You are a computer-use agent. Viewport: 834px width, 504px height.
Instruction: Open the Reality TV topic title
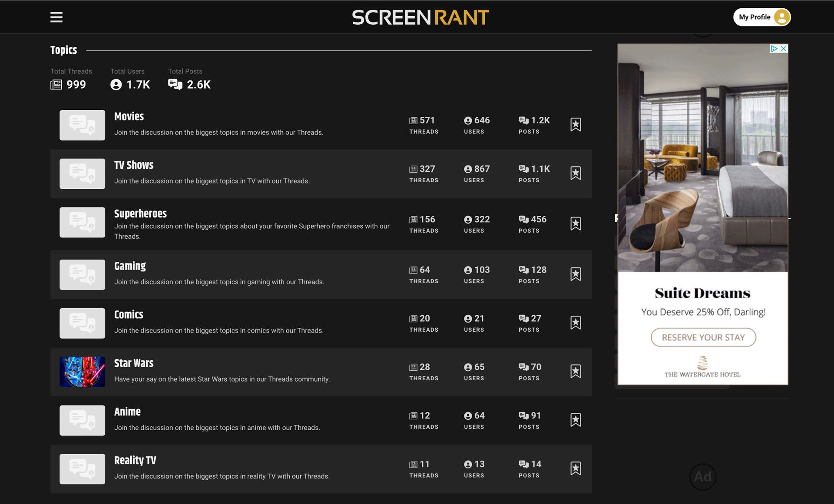tap(135, 460)
